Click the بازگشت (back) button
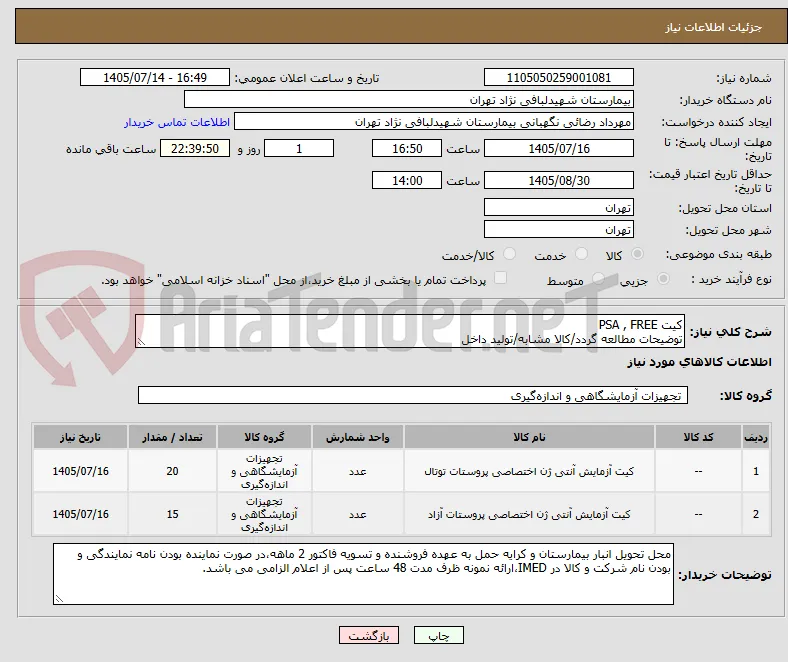 click(x=368, y=635)
